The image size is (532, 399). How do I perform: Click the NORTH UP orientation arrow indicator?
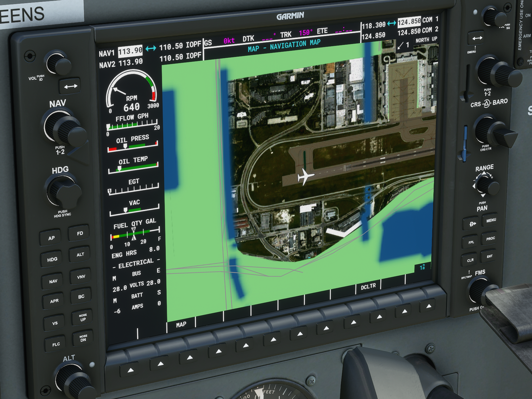tap(401, 45)
